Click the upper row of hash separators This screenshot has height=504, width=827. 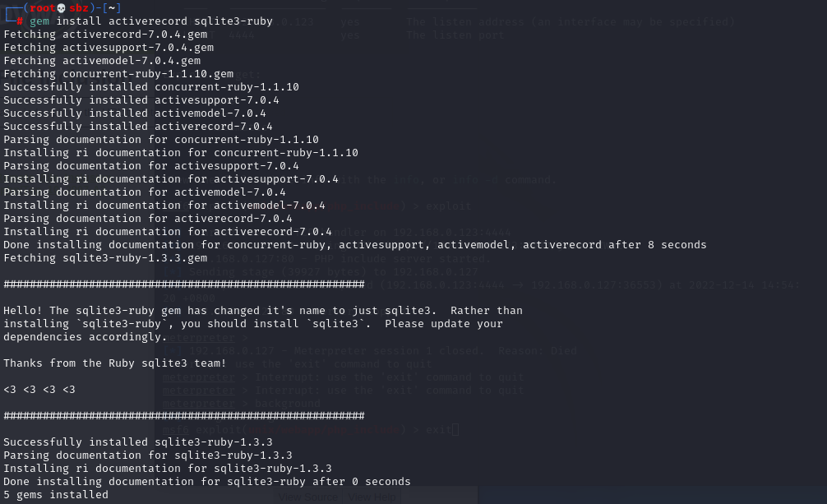coord(184,284)
